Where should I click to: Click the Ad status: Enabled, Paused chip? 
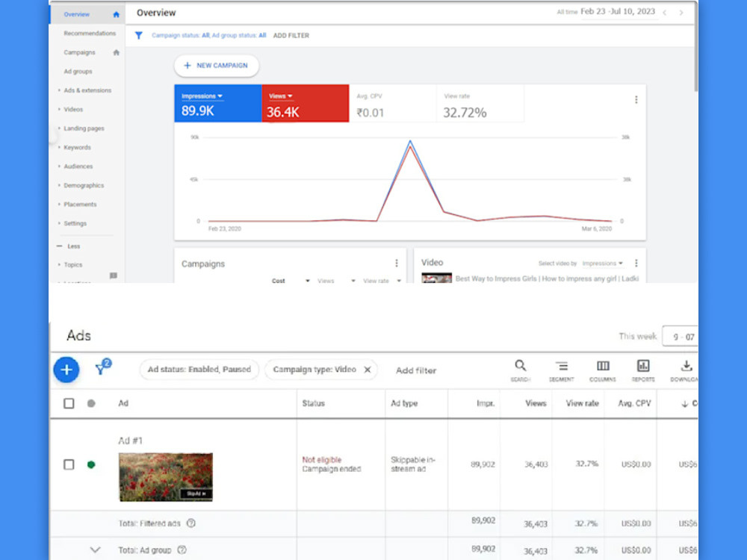(199, 370)
